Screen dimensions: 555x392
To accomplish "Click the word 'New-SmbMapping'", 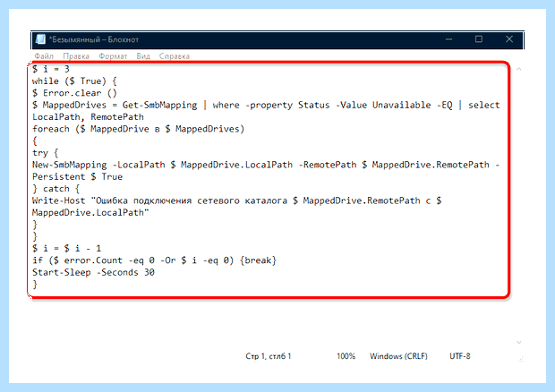I will click(x=70, y=165).
